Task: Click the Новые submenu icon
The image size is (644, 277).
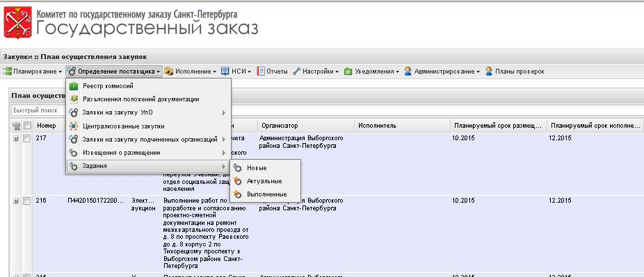Action: click(237, 168)
